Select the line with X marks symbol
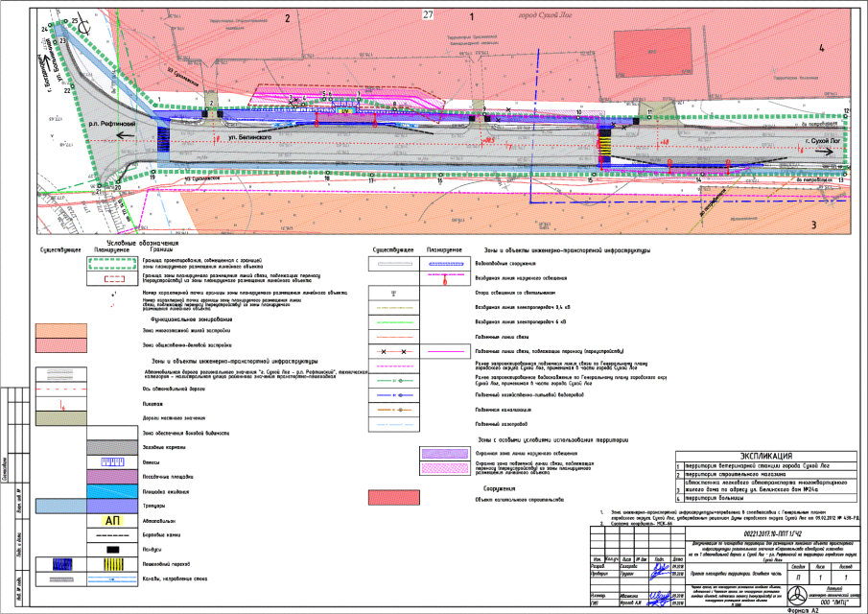Image resolution: width=868 pixels, height=614 pixels. (x=394, y=353)
